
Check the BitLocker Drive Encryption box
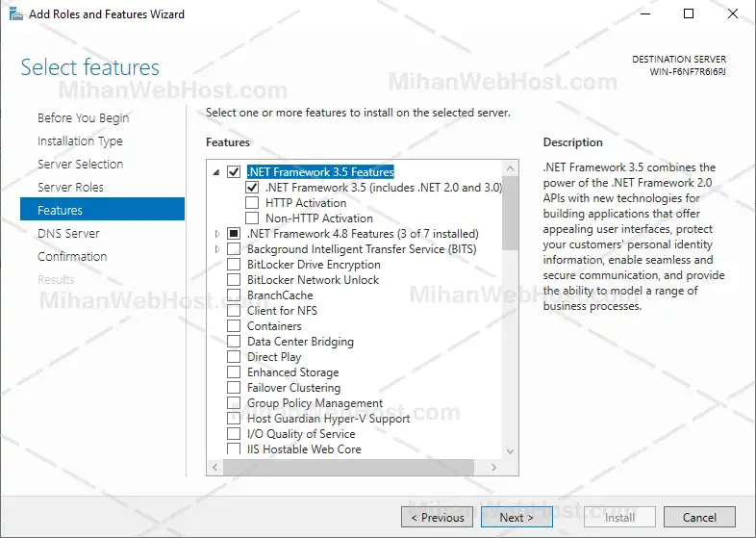tap(234, 265)
